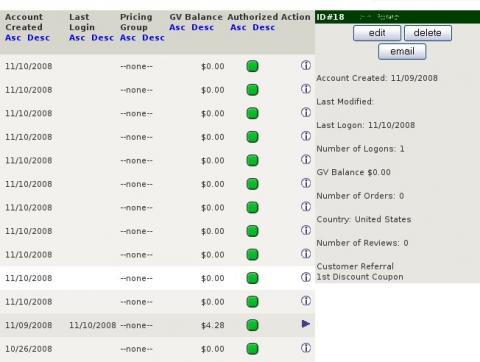
Task: Click 'Last Modified:' in the details panel
Action: 345,102
